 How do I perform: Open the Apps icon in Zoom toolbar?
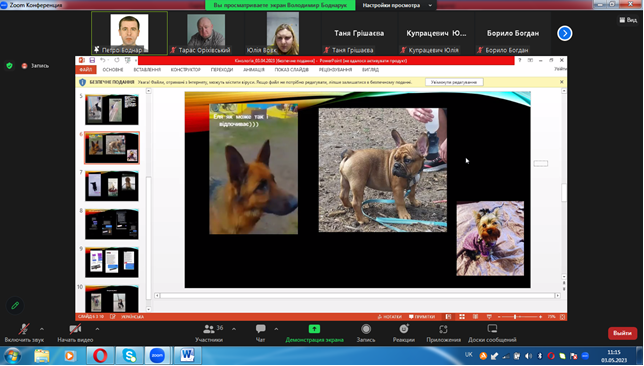[x=443, y=329]
